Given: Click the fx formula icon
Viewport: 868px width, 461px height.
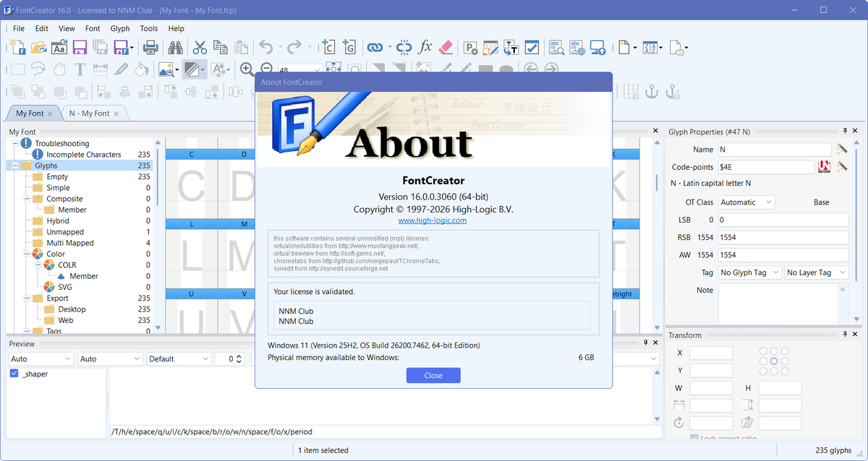Looking at the screenshot, I should pyautogui.click(x=425, y=48).
